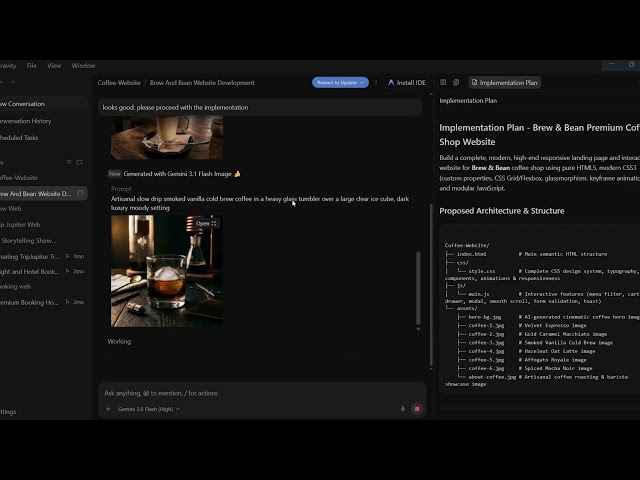Open the three-dot menu beside Restart to Update
This screenshot has height=480, width=640.
pos(376,82)
